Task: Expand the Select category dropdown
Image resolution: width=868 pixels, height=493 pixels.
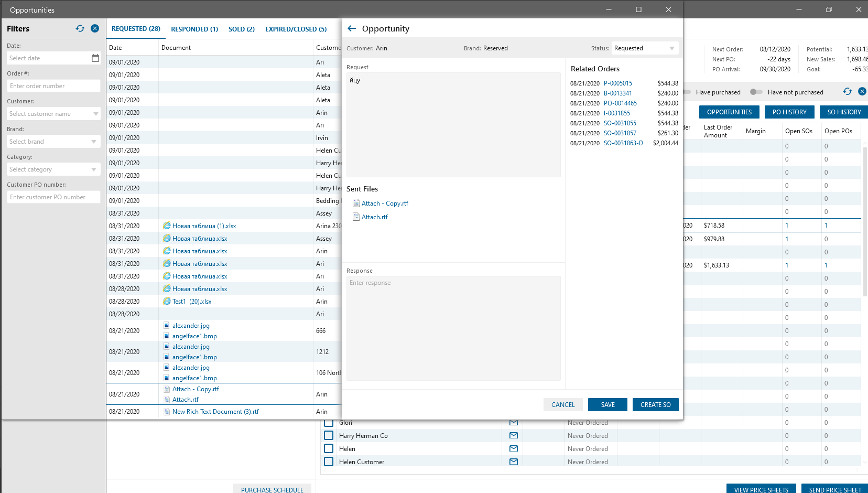Action: click(94, 169)
